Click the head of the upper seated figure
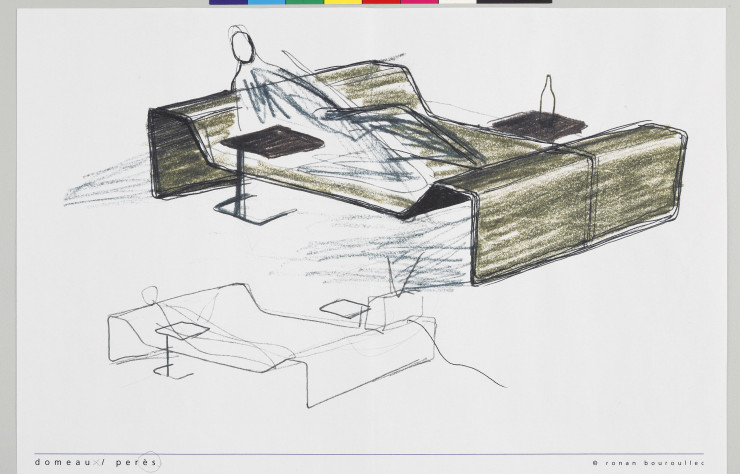 tap(243, 46)
